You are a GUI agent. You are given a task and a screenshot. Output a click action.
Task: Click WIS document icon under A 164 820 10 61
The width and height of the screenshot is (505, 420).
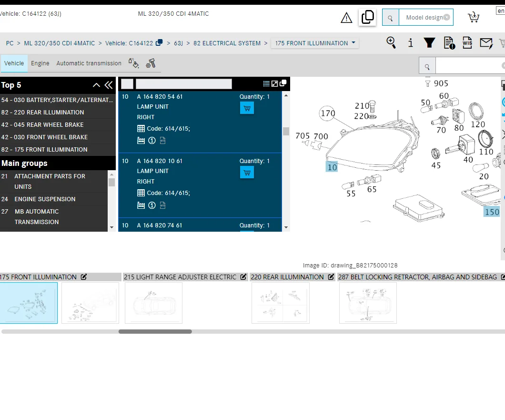point(162,205)
